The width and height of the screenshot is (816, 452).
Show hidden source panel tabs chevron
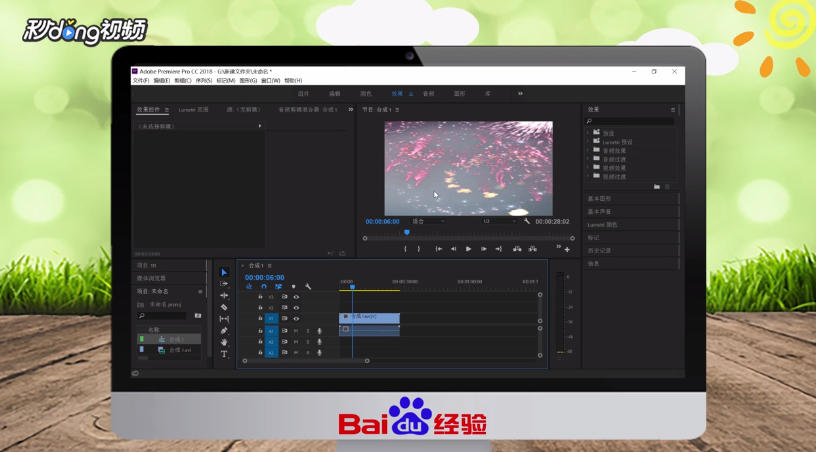click(350, 109)
